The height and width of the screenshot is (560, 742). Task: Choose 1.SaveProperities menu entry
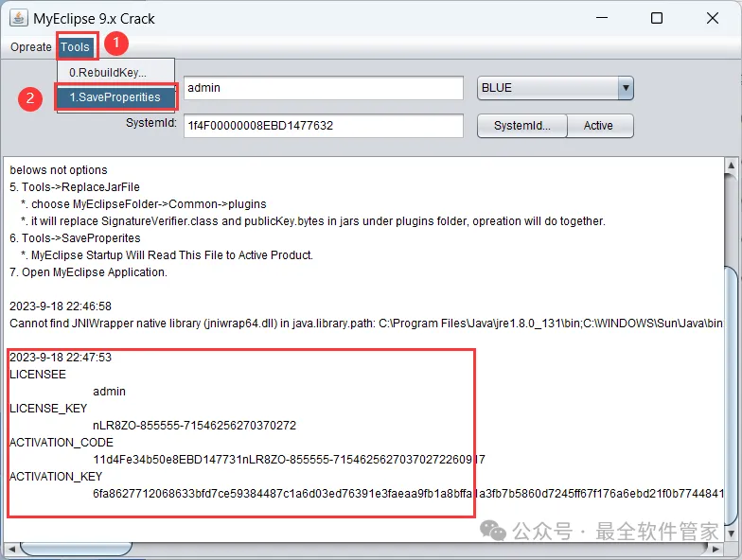(x=115, y=96)
